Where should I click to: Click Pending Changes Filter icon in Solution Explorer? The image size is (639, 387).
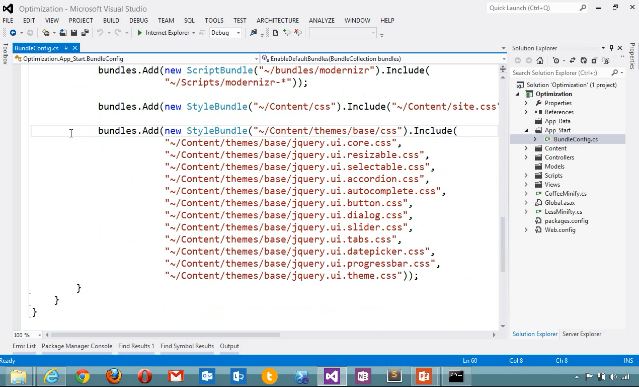click(556, 60)
